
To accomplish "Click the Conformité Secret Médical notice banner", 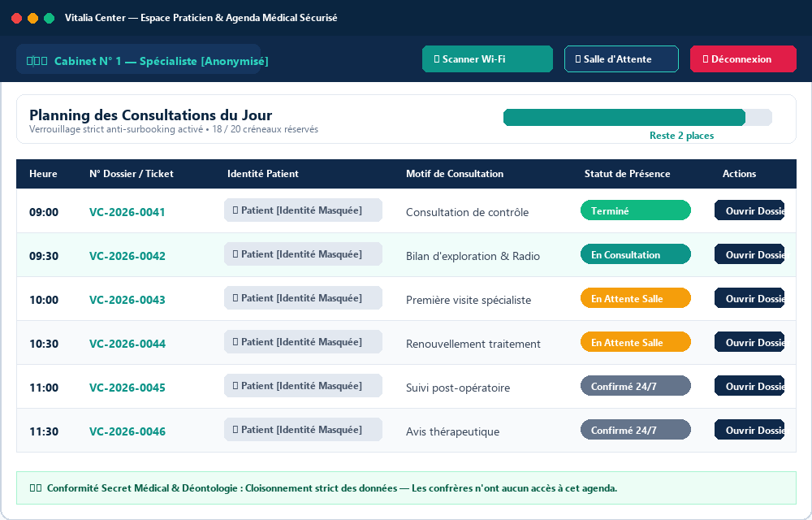I will point(406,487).
